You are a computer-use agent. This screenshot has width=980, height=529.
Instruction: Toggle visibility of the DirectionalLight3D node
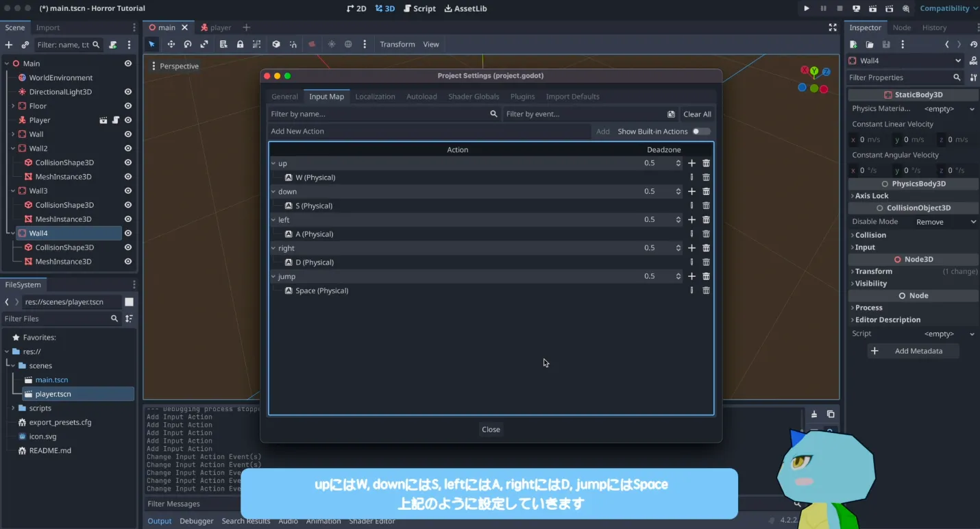click(x=127, y=92)
